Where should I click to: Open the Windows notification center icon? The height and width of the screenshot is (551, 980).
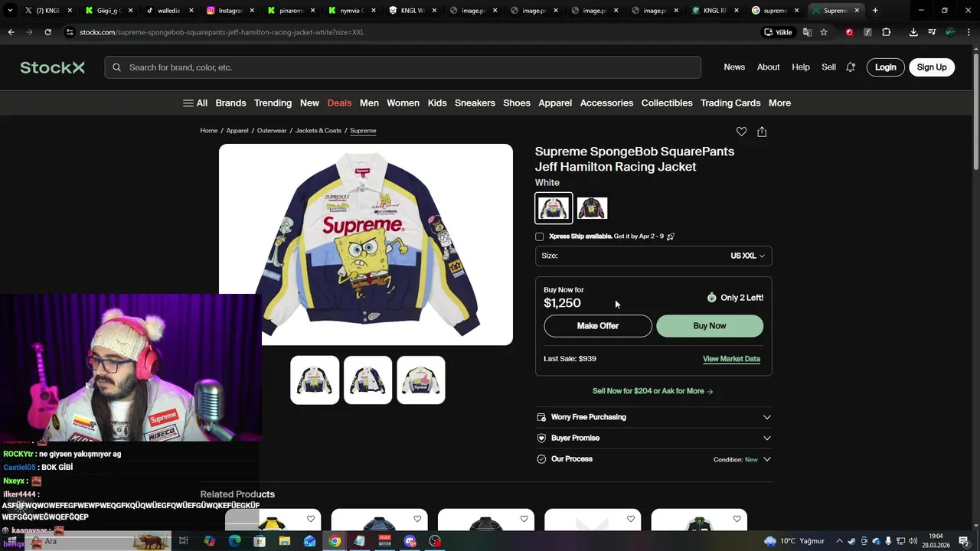click(964, 541)
